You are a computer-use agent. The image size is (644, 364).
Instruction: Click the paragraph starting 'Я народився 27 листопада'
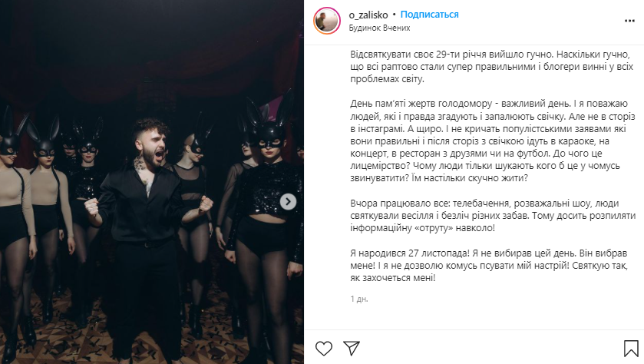(x=489, y=266)
